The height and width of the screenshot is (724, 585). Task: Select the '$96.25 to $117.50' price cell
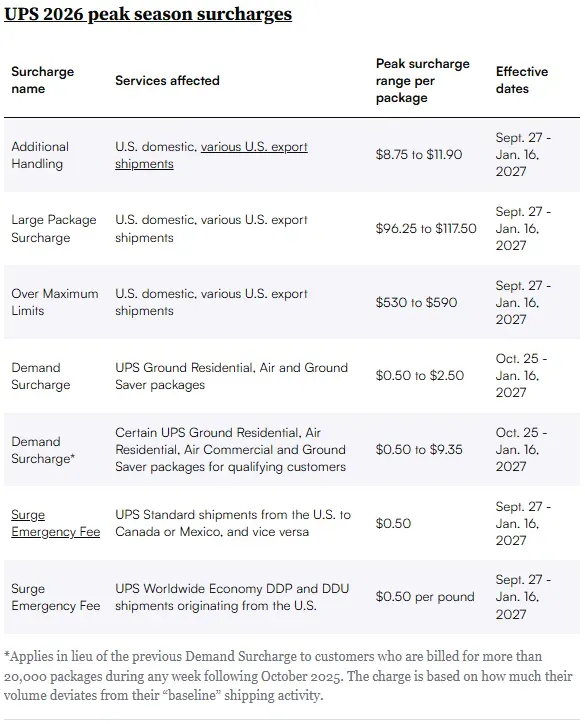click(x=426, y=229)
